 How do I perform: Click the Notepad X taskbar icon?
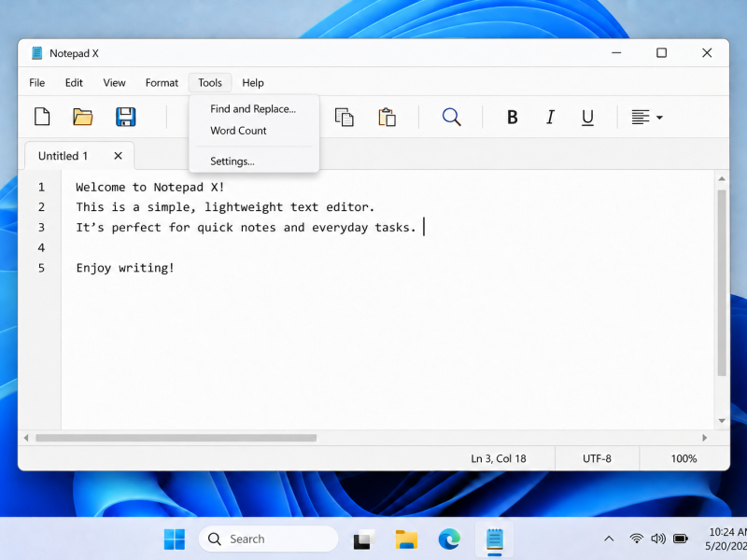[495, 539]
